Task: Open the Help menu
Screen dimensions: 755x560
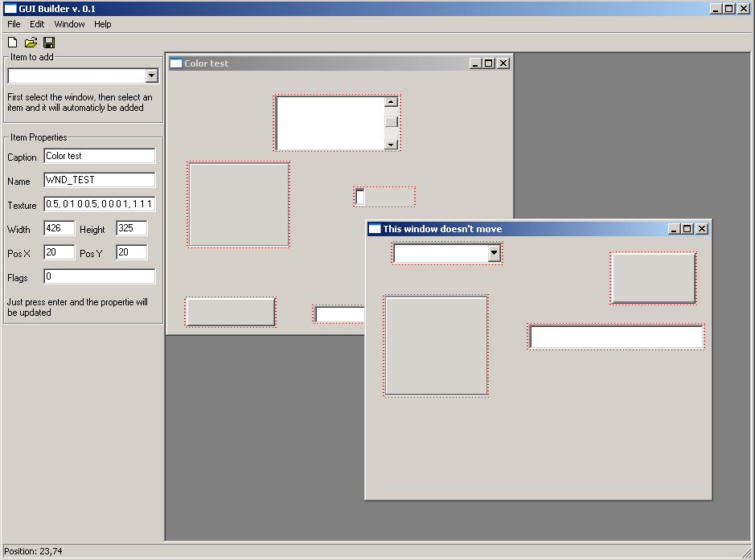Action: 103,24
